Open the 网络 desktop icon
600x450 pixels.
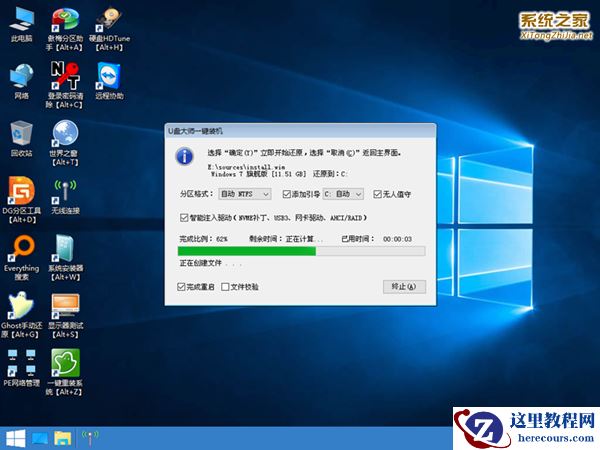click(21, 82)
